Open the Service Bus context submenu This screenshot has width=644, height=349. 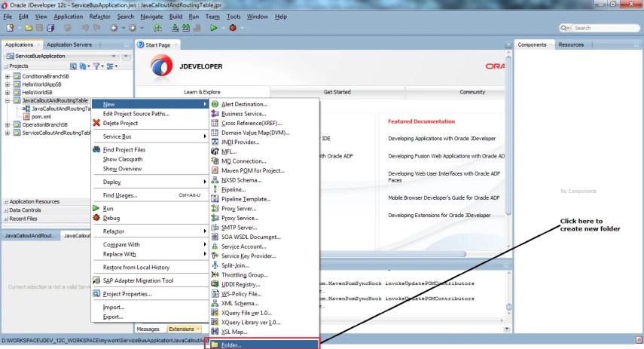click(x=151, y=136)
